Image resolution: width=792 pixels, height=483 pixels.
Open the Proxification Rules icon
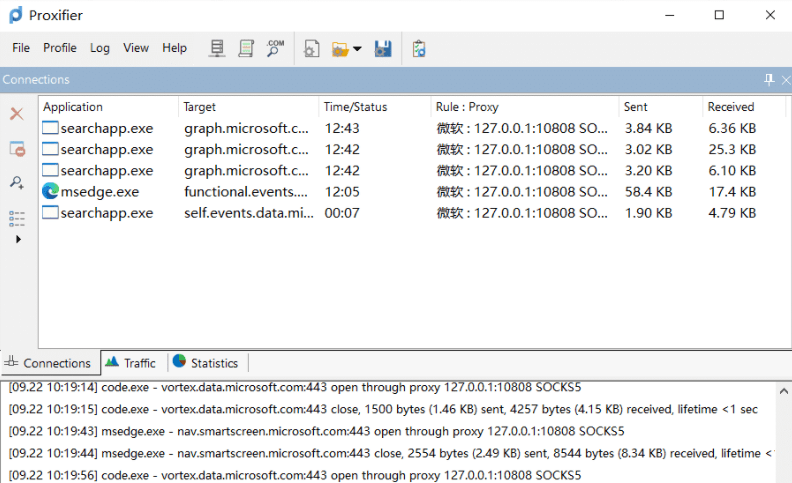click(x=246, y=48)
